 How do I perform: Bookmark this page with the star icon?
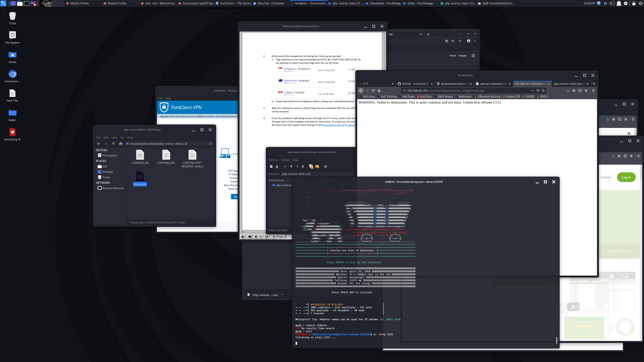[x=543, y=91]
